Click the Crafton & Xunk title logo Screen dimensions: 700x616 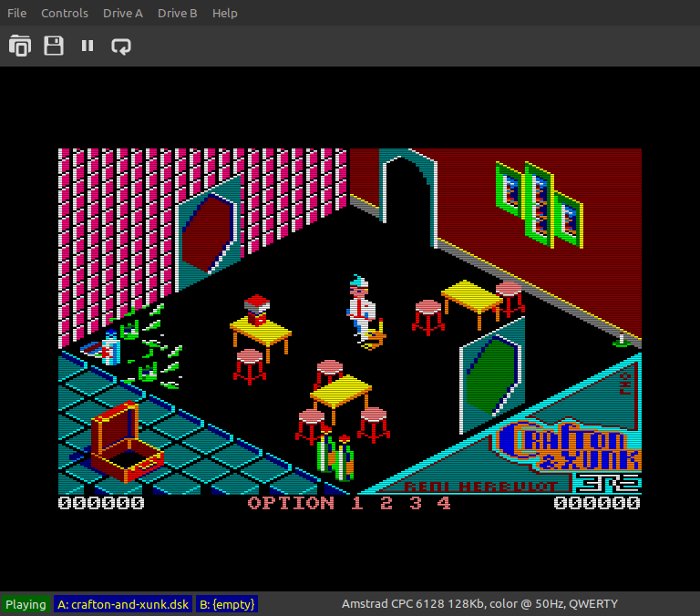pos(570,447)
